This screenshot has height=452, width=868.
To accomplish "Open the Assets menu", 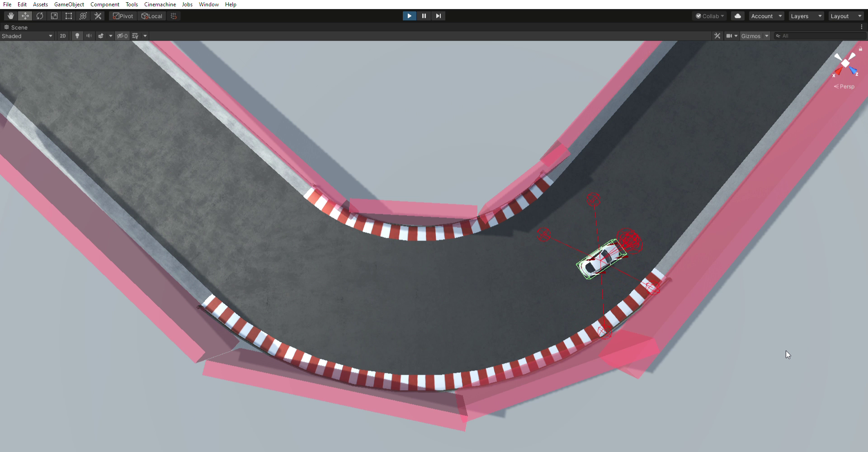I will pyautogui.click(x=40, y=4).
